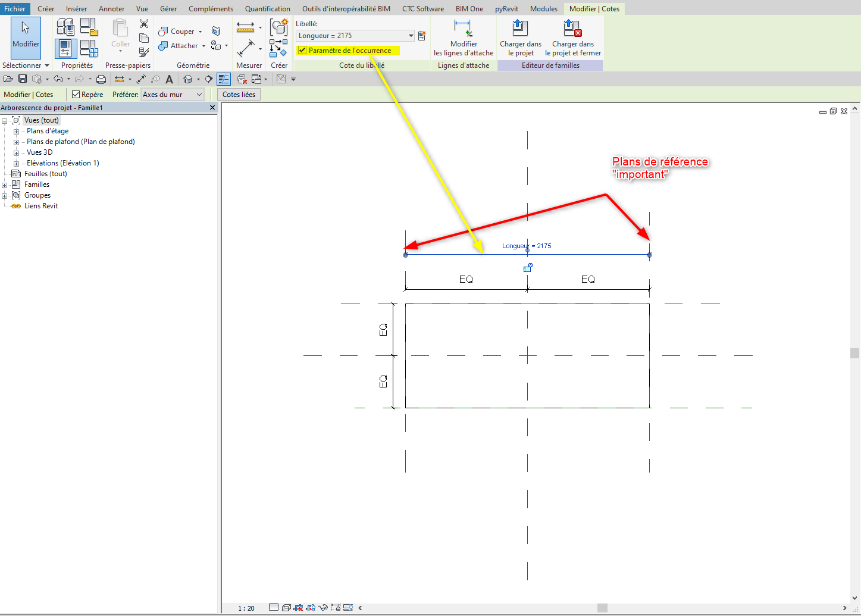
Task: Toggle the Repère checkbox
Action: tap(76, 95)
